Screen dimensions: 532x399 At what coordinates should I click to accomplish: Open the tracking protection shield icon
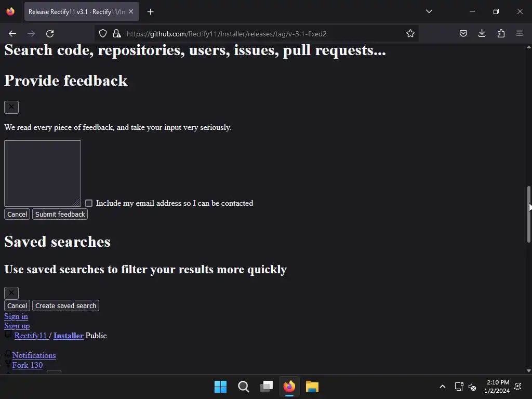tap(103, 34)
